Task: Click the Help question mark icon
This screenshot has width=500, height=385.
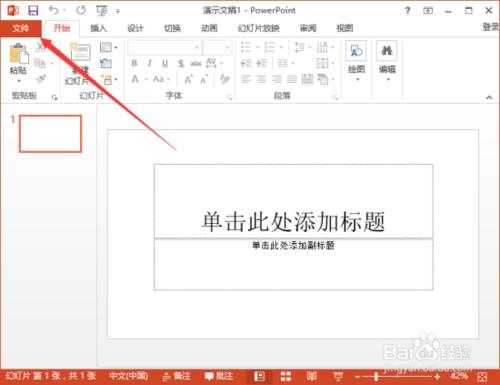Action: 407,11
